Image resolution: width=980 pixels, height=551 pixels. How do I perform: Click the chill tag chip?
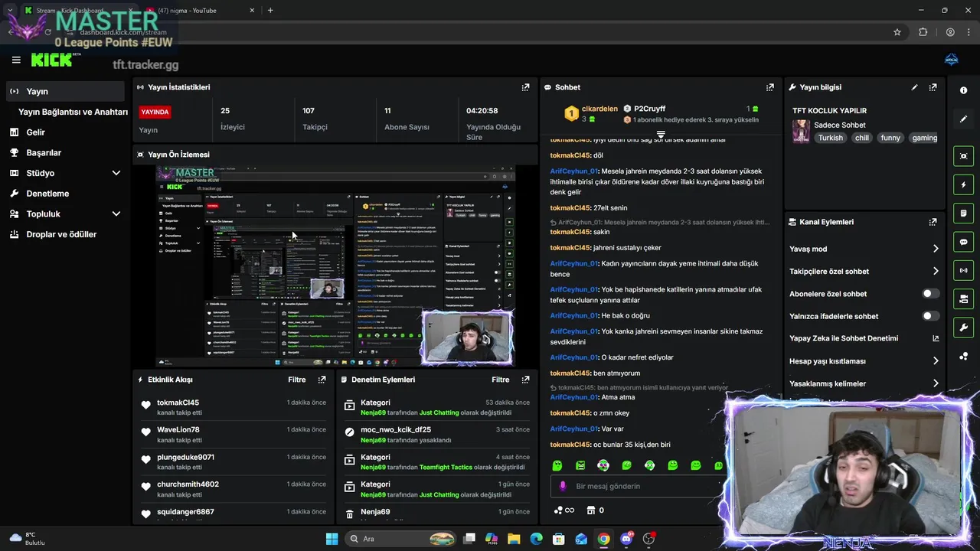coord(862,138)
